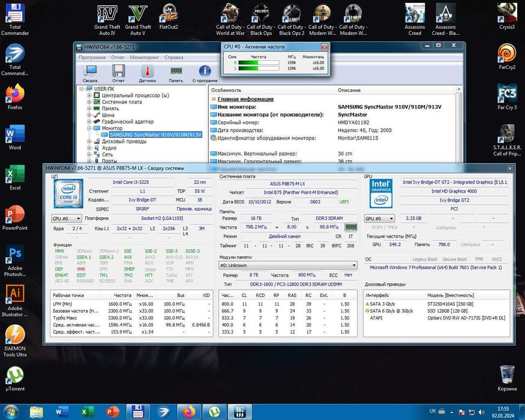The width and height of the screenshot is (525, 420).
Task: Expand the Центральный процессор tree node
Action: pos(89,95)
